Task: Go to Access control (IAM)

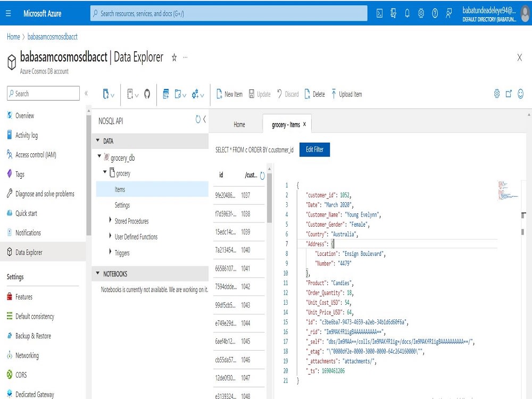Action: (36, 155)
